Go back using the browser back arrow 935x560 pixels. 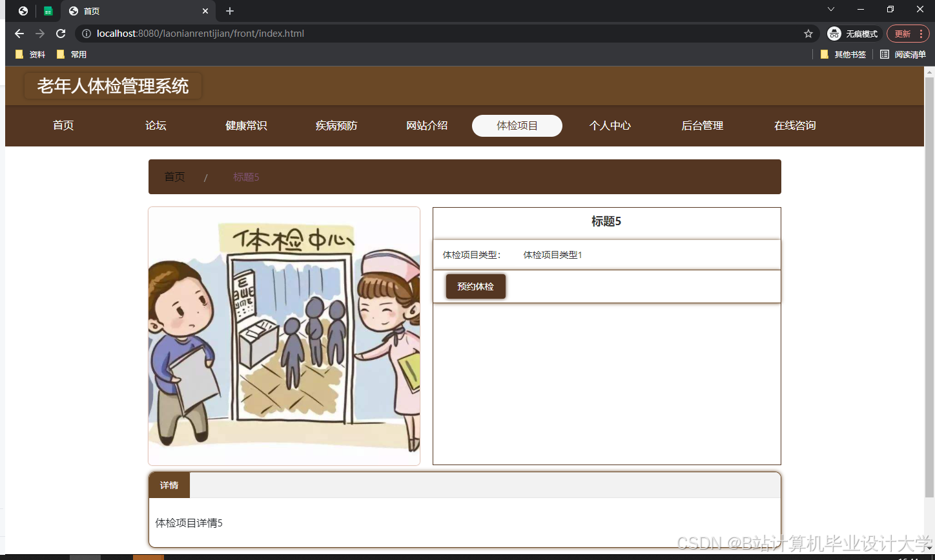[19, 34]
